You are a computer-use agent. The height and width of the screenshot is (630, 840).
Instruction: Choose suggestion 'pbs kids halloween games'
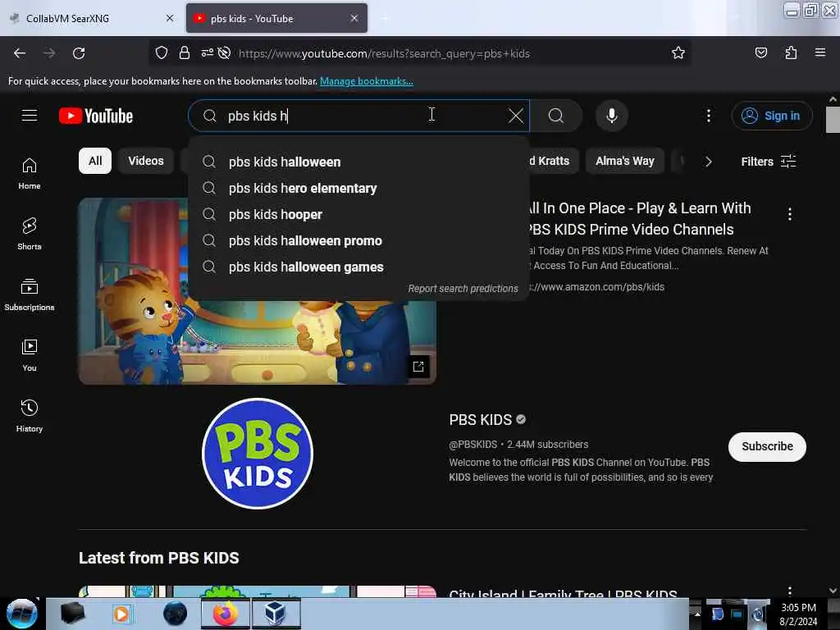coord(359,267)
